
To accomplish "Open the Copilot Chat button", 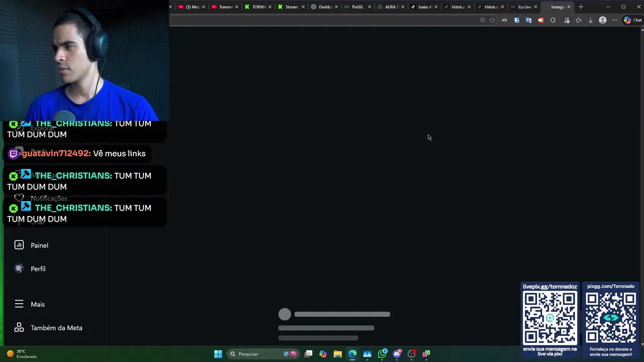I will (x=633, y=20).
